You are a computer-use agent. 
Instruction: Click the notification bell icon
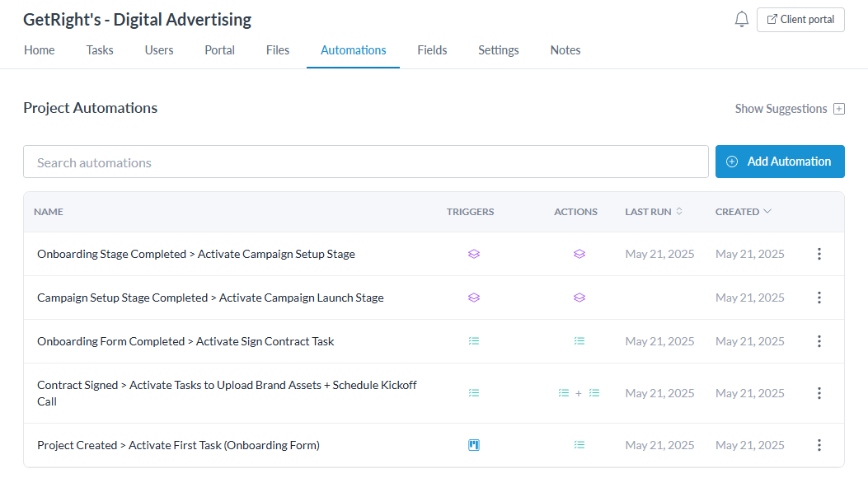[741, 19]
